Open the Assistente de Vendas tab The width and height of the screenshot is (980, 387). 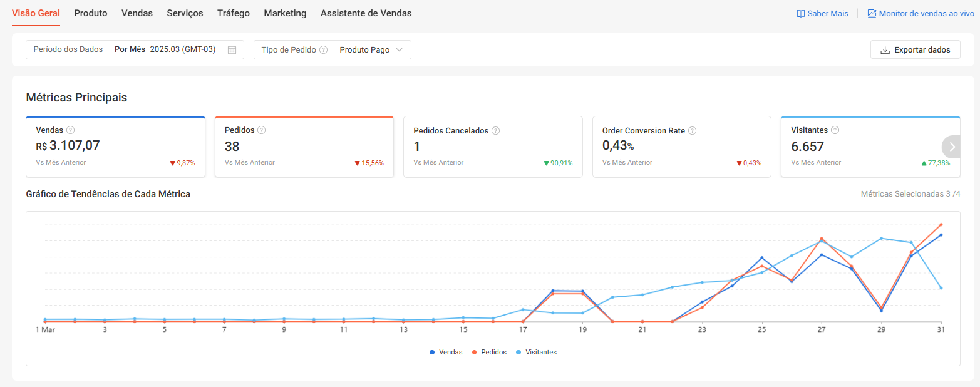point(366,13)
